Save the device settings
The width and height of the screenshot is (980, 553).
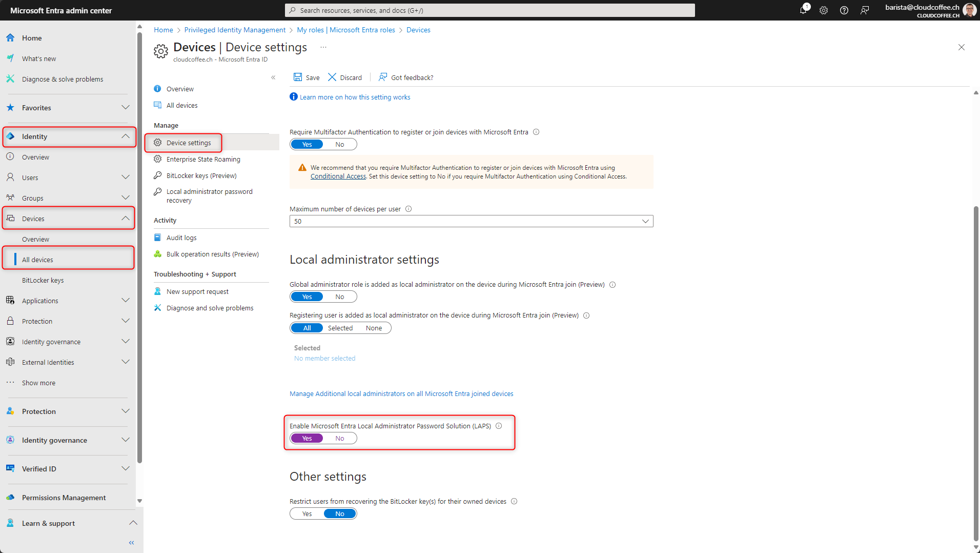(306, 77)
